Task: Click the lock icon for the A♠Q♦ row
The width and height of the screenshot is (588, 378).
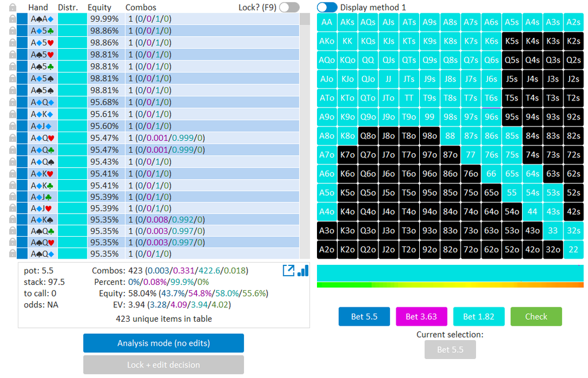Action: click(13, 254)
